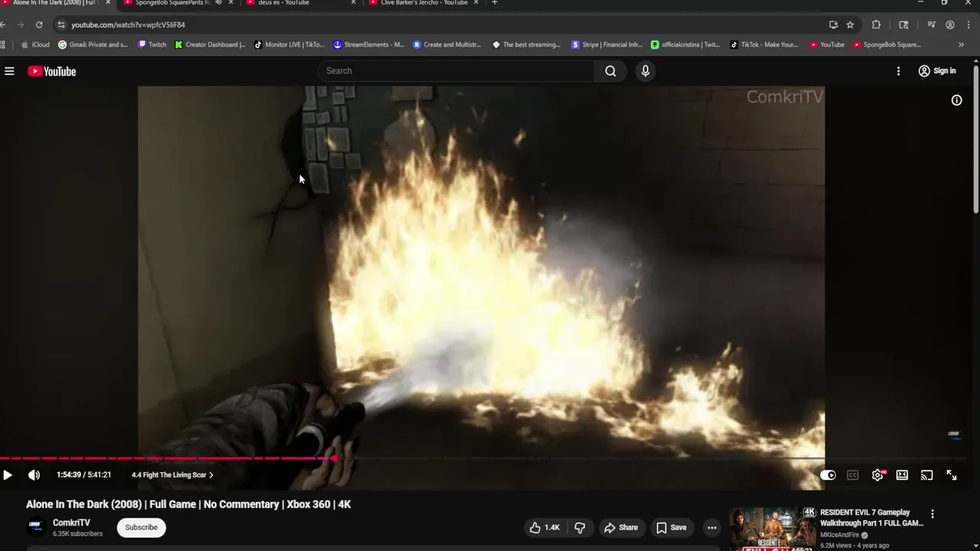Open options for Resident Evil 7 suggestion
This screenshot has height=551, width=980.
[933, 514]
